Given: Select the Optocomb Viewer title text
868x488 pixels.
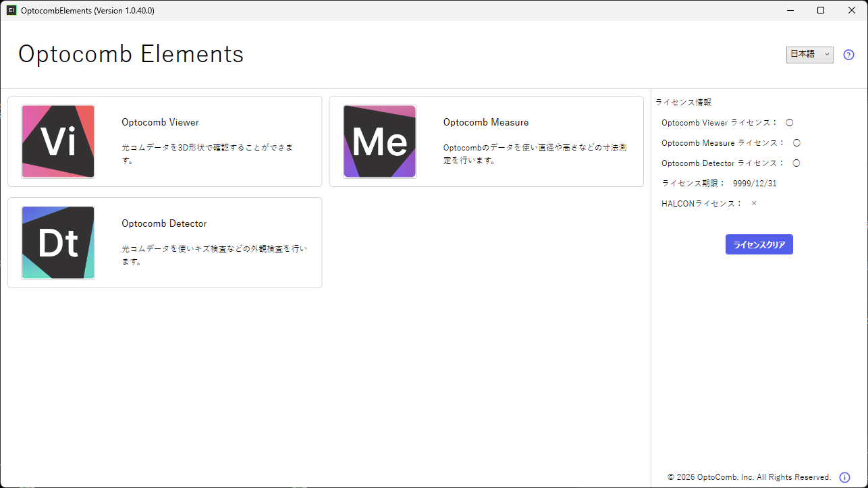Looking at the screenshot, I should 160,122.
